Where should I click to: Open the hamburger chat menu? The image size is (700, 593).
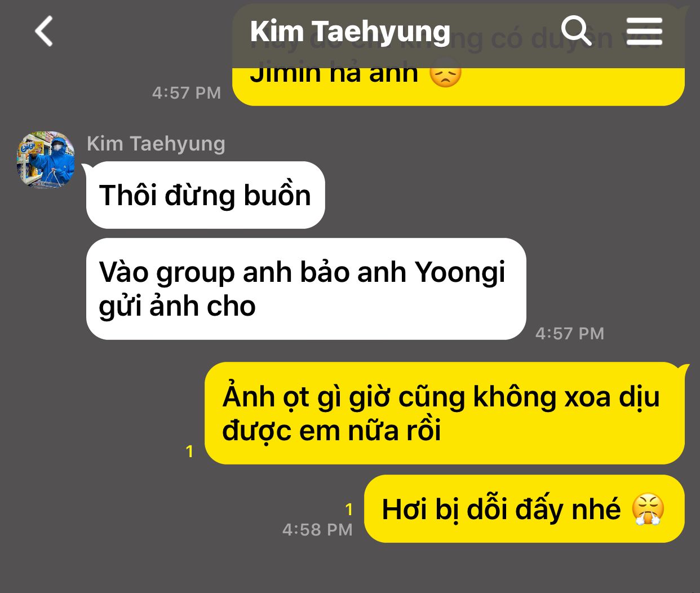click(x=644, y=31)
